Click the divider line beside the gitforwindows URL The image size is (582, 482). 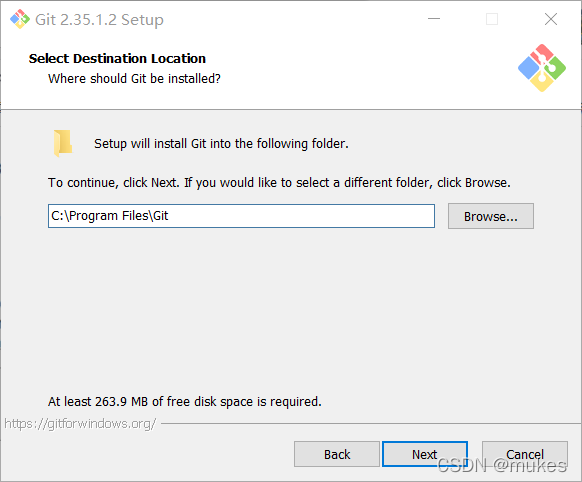point(371,423)
